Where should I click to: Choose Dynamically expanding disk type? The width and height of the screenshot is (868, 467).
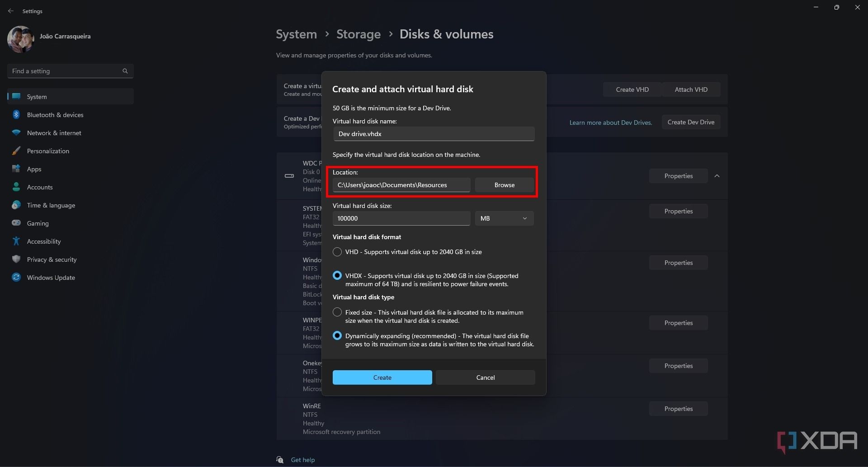337,336
